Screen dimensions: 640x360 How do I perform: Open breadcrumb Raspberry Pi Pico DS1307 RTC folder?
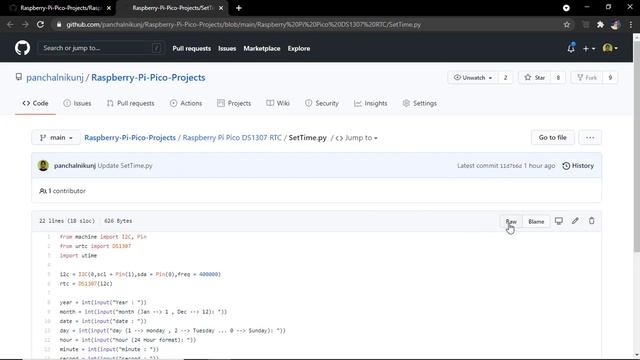point(232,138)
